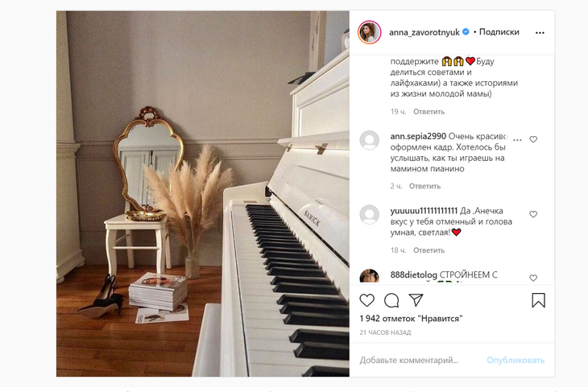Like 888dietolog's comment
This screenshot has height=392, width=588.
point(533,278)
